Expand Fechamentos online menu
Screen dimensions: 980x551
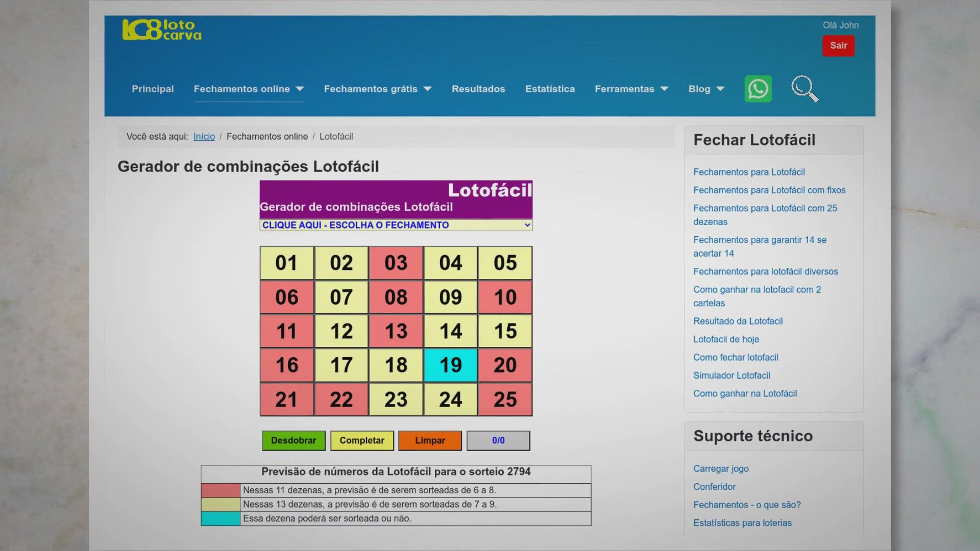tap(249, 89)
